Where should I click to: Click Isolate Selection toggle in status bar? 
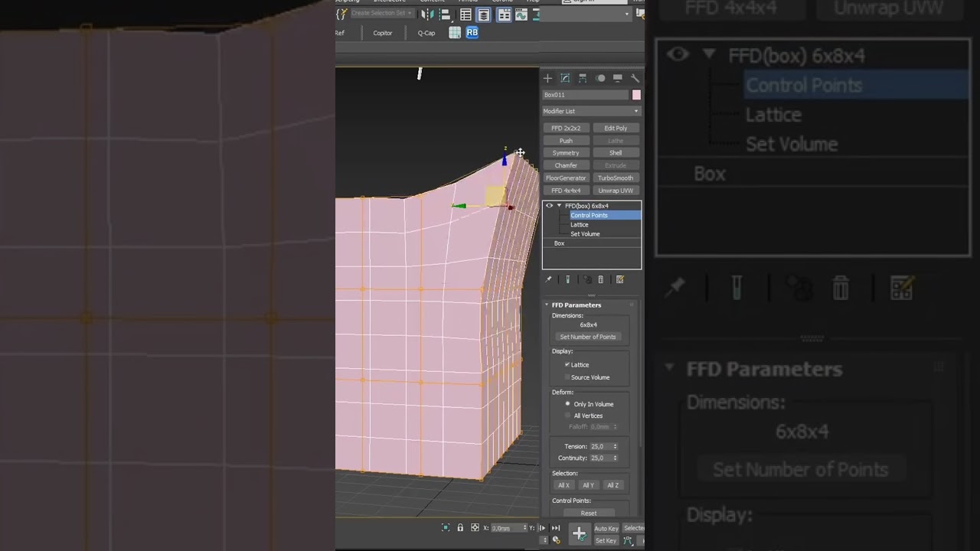click(x=446, y=528)
